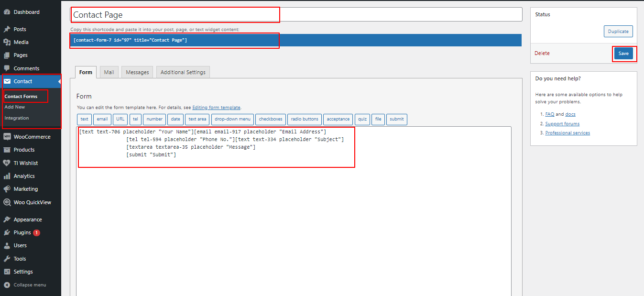644x296 pixels.
Task: Open Posts via the pin icon
Action: 7,29
